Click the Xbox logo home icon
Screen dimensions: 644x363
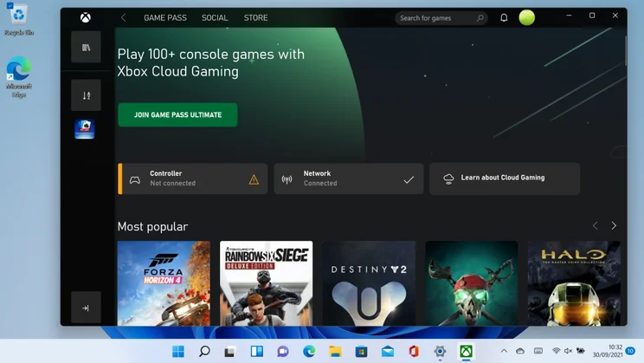click(86, 17)
